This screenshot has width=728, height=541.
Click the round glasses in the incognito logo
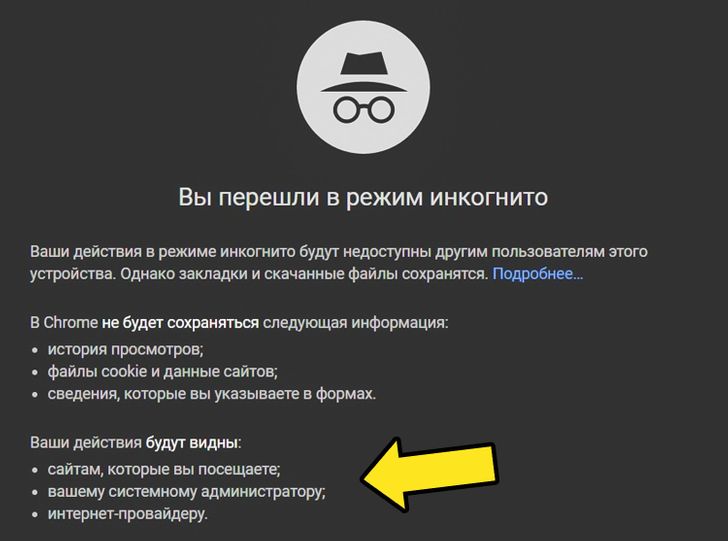click(364, 110)
